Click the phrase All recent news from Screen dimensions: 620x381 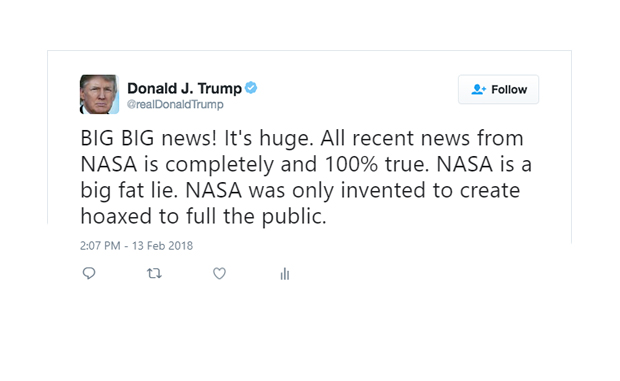coord(422,138)
